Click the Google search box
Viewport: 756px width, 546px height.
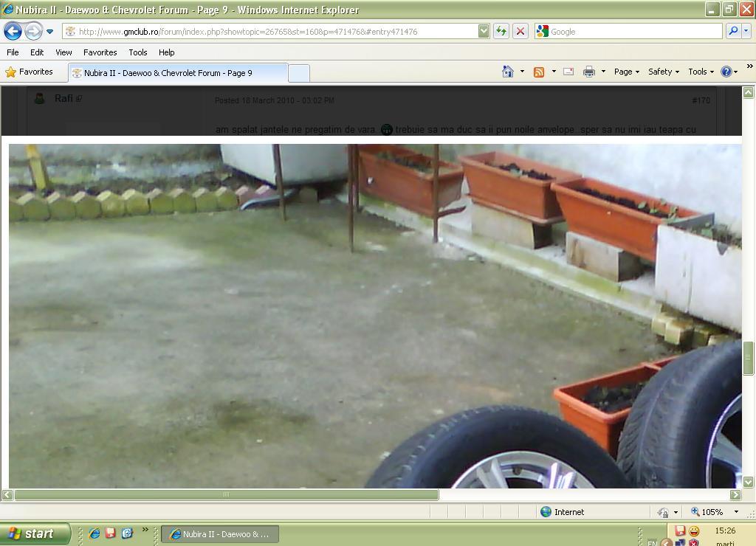tap(629, 31)
